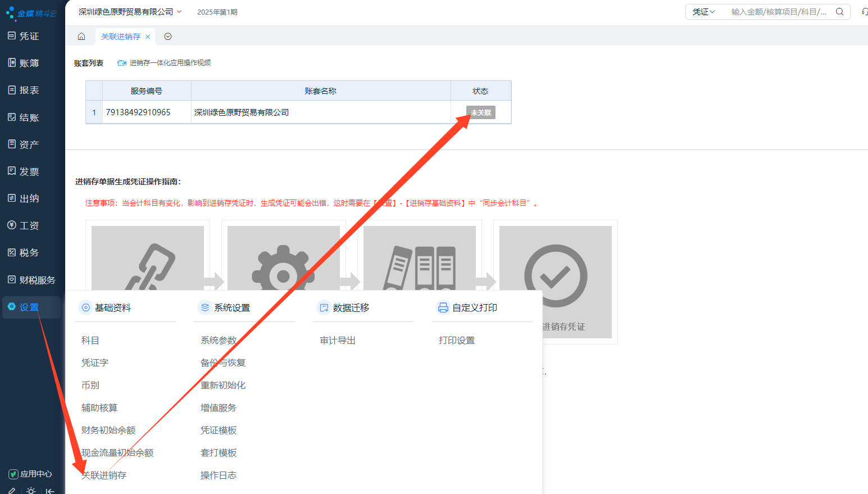Click the 基础资料 section header
The image size is (868, 494).
[106, 307]
